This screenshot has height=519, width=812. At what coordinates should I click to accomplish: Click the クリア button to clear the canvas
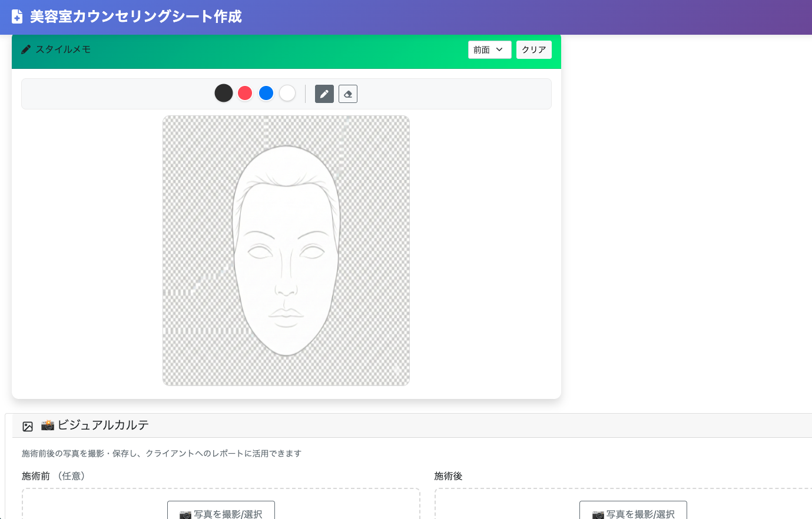(533, 49)
